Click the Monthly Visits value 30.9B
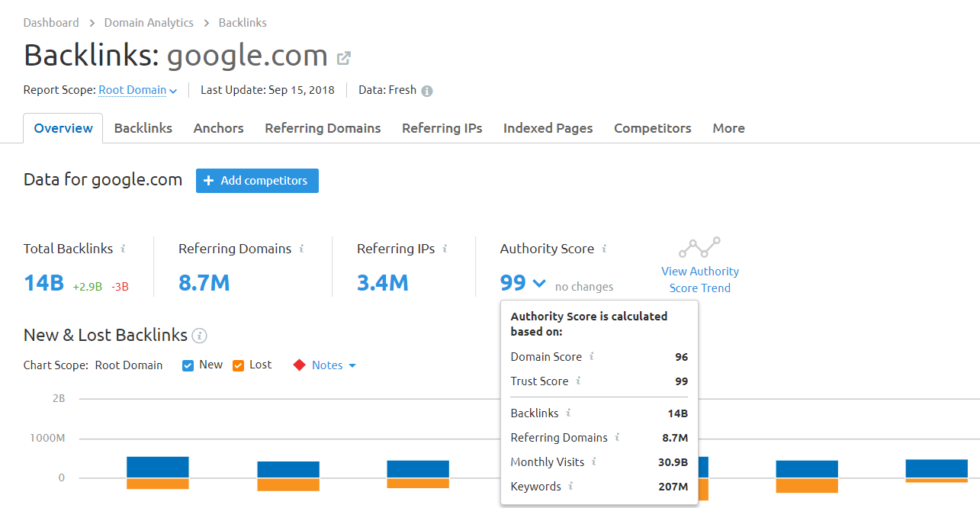980x508 pixels. 672,462
